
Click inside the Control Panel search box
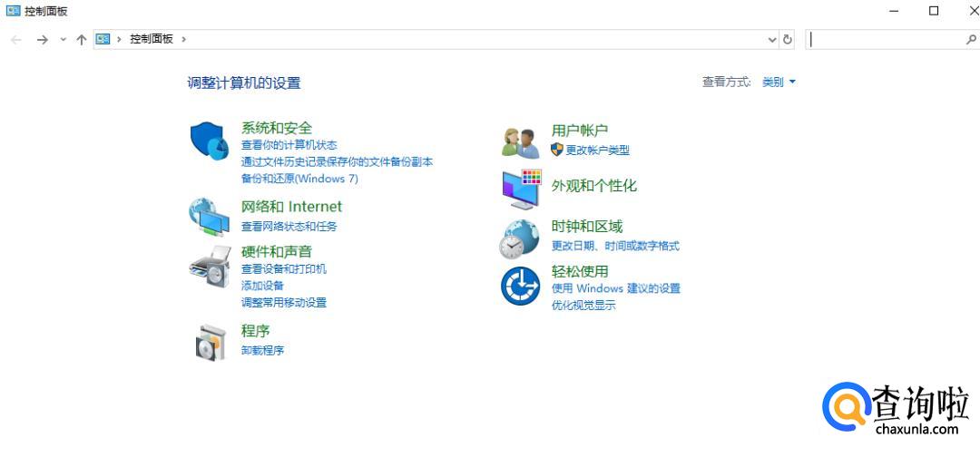tap(885, 39)
